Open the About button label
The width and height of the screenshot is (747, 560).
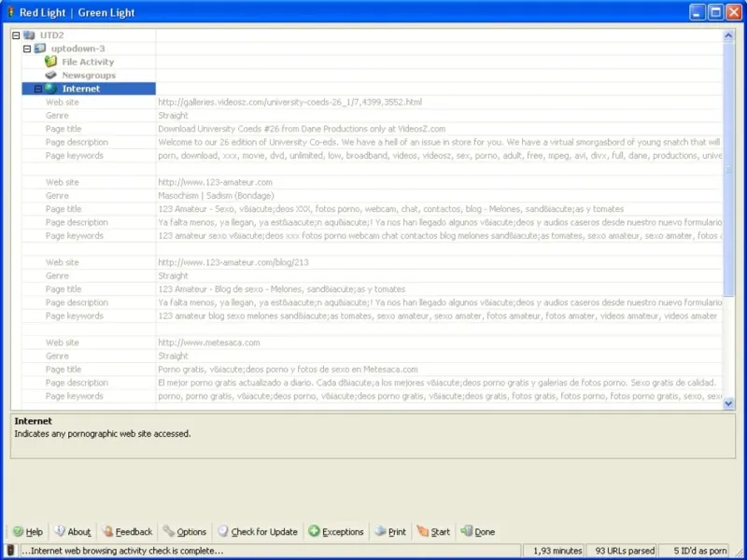[x=79, y=532]
